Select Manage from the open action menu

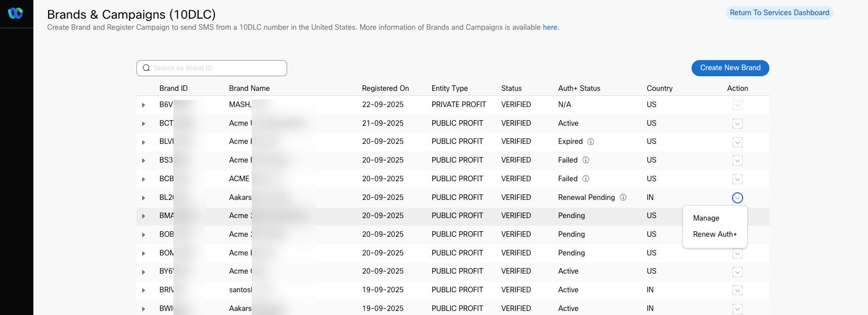click(x=706, y=218)
